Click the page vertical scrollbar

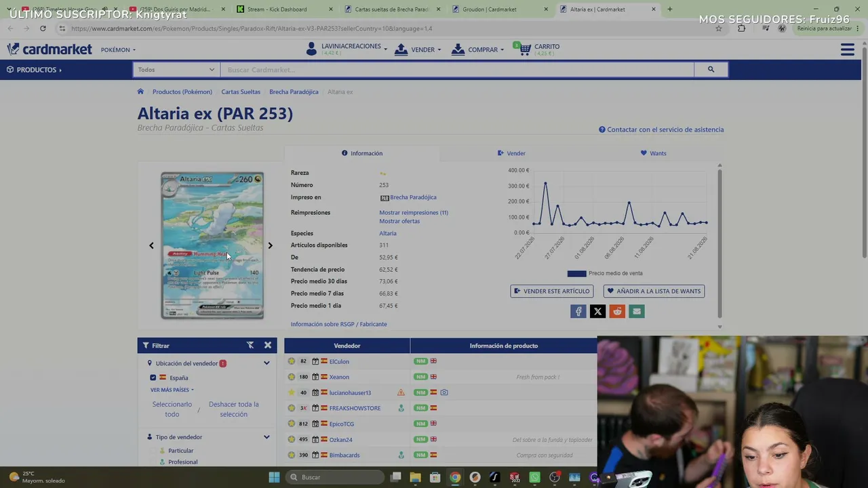coord(864,152)
